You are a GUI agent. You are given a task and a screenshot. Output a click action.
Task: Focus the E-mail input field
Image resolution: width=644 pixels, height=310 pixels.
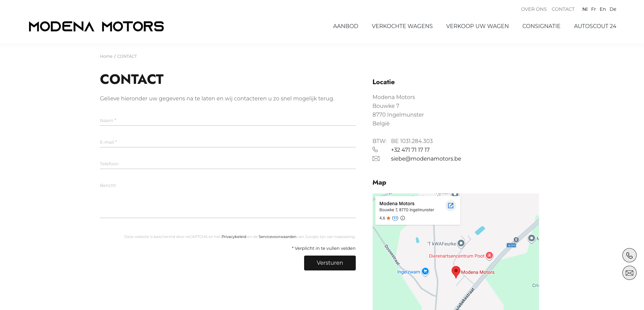pos(228,142)
